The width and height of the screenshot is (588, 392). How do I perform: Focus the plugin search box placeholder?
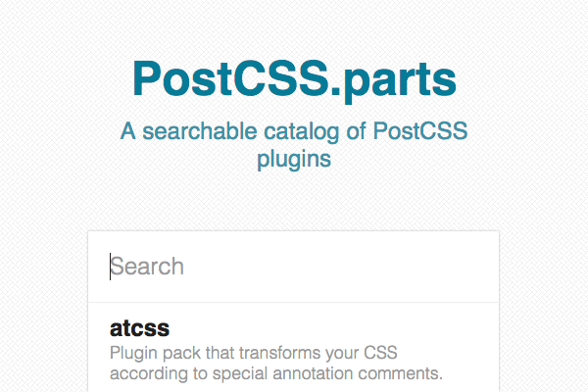tap(147, 267)
